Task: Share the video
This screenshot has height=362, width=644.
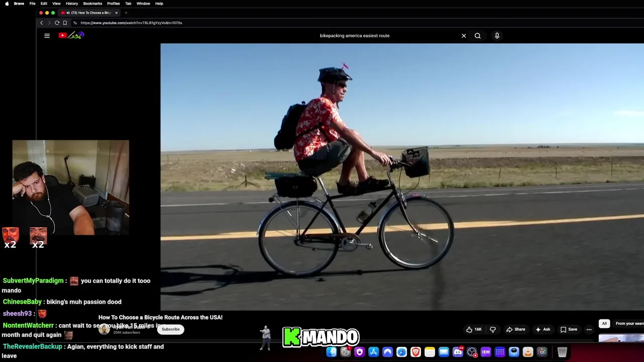Action: pyautogui.click(x=516, y=329)
